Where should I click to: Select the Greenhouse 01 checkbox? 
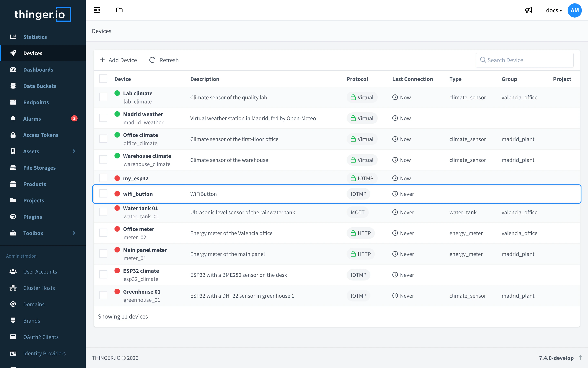coord(103,295)
